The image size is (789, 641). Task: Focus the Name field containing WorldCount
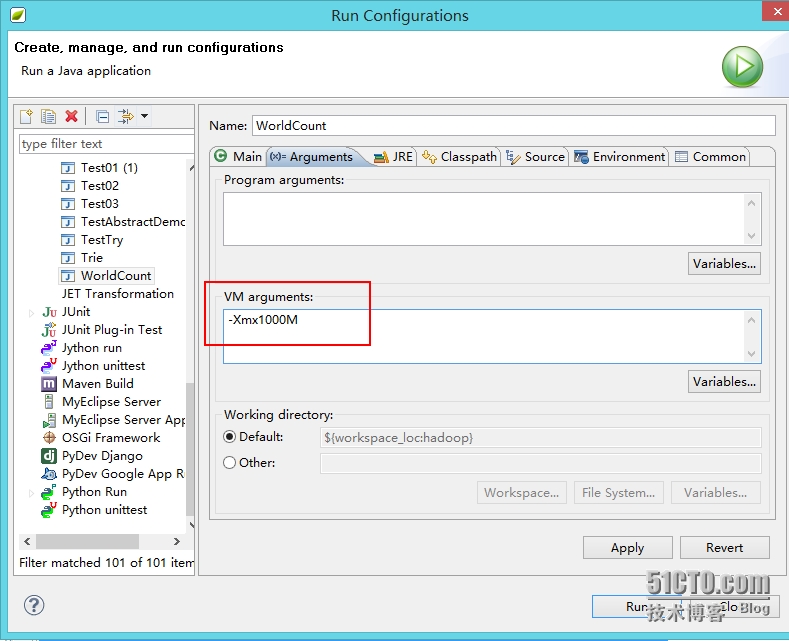(x=513, y=125)
